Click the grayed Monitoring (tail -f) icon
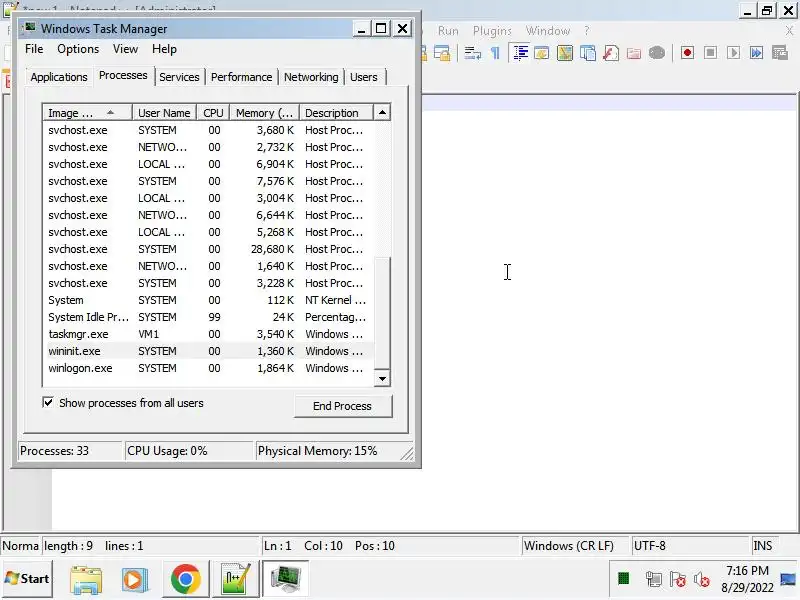The height and width of the screenshot is (600, 800). [657, 53]
